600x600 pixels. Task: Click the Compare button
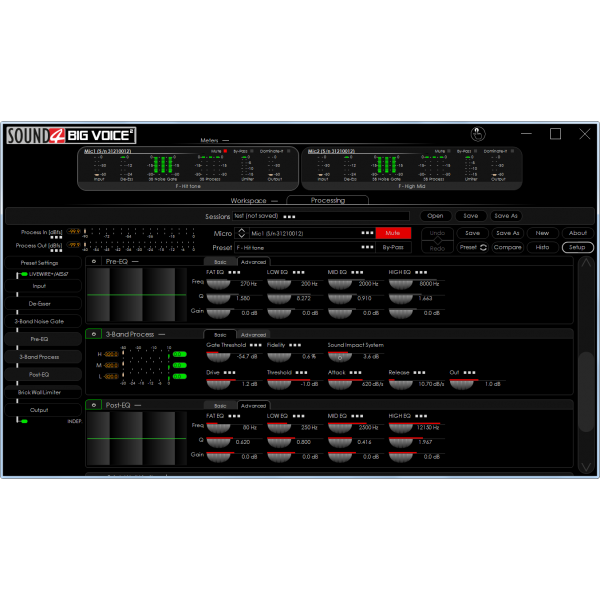(507, 247)
